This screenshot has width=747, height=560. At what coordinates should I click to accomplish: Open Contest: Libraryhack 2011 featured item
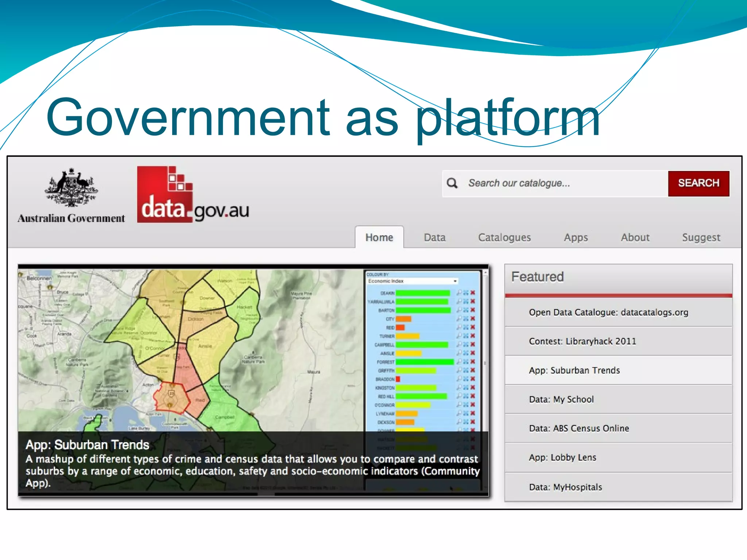pos(619,341)
